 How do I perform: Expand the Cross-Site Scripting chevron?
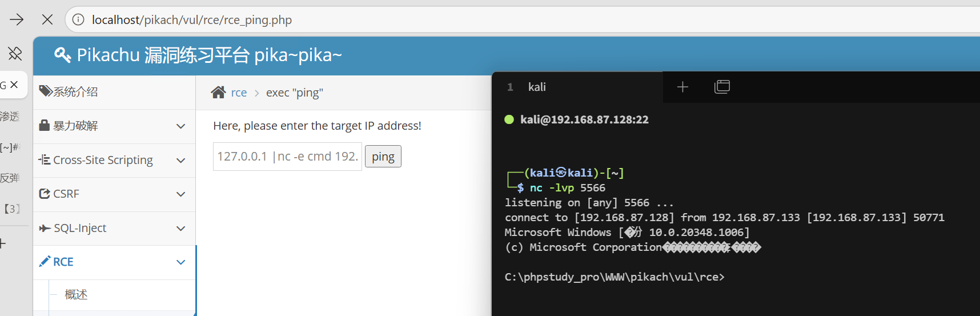[x=181, y=161]
